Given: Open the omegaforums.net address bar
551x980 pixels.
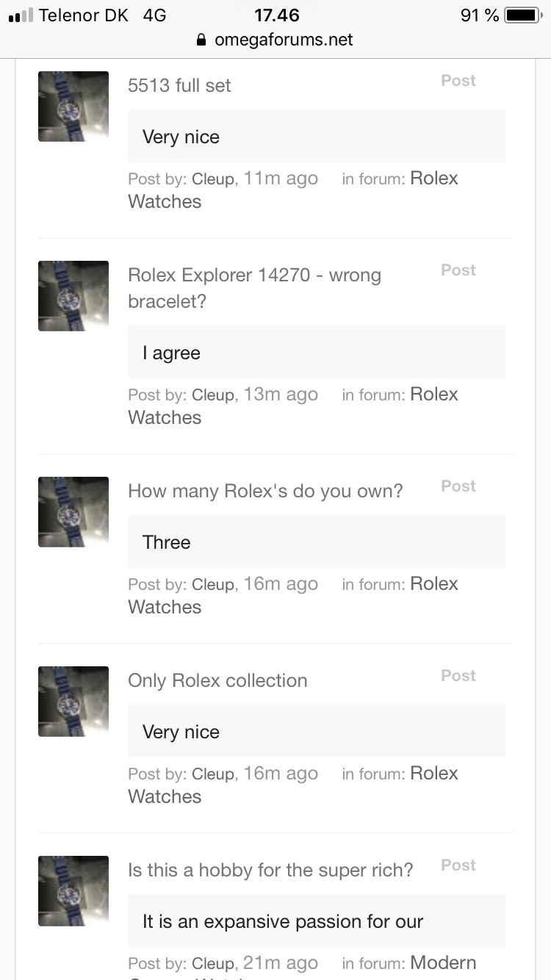Looking at the screenshot, I should coord(284,40).
